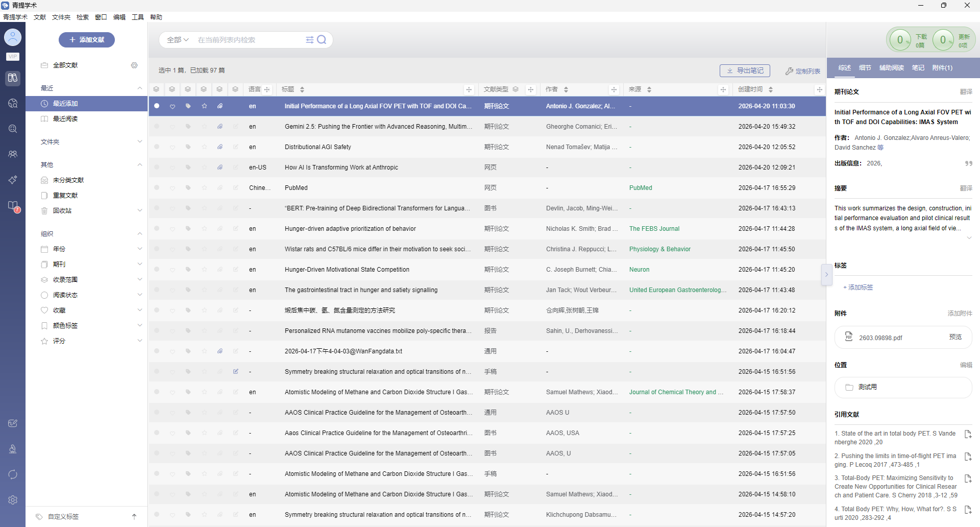Click the sync refresh icon in sidebar
The width and height of the screenshot is (980, 527).
pyautogui.click(x=13, y=474)
